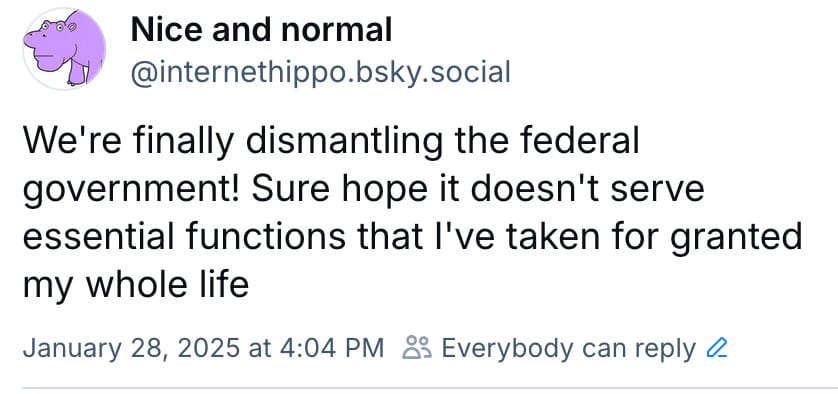The height and width of the screenshot is (394, 838).
Task: Open the Everybody can reply setting
Action: click(568, 349)
